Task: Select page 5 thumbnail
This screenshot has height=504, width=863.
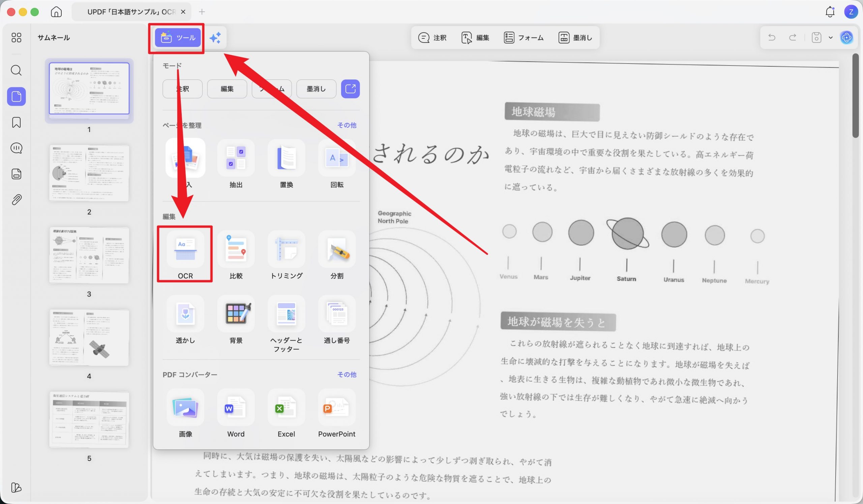Action: click(89, 419)
